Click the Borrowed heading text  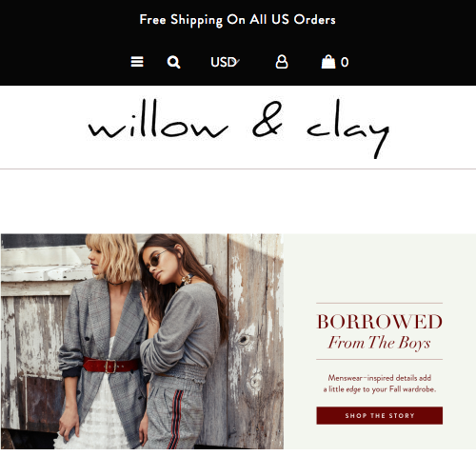(x=380, y=322)
